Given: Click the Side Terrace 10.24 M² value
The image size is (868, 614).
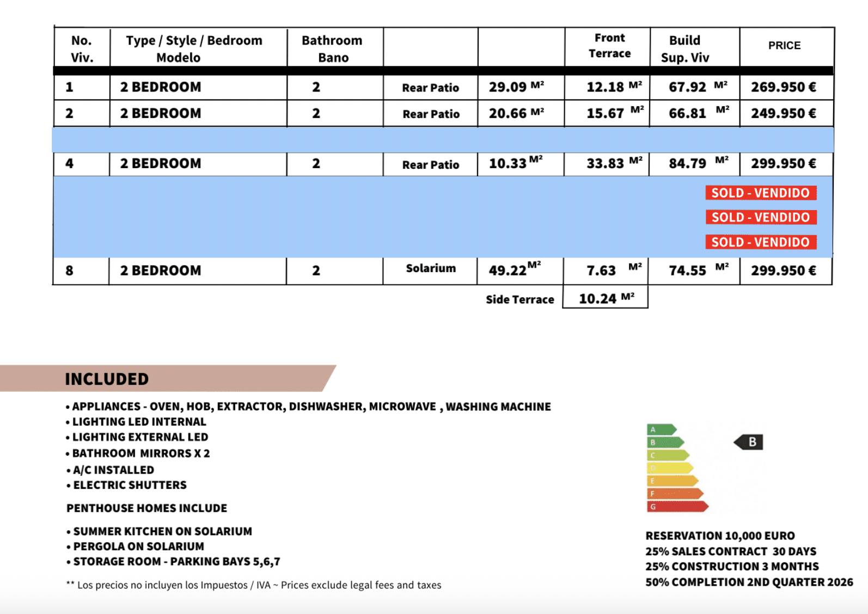Looking at the screenshot, I should tap(606, 298).
